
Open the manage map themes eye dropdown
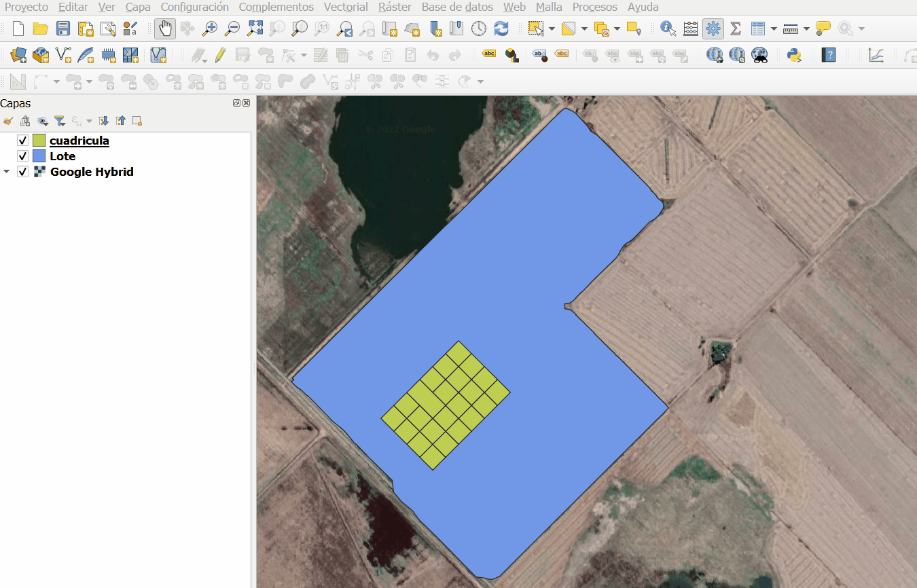click(x=43, y=121)
